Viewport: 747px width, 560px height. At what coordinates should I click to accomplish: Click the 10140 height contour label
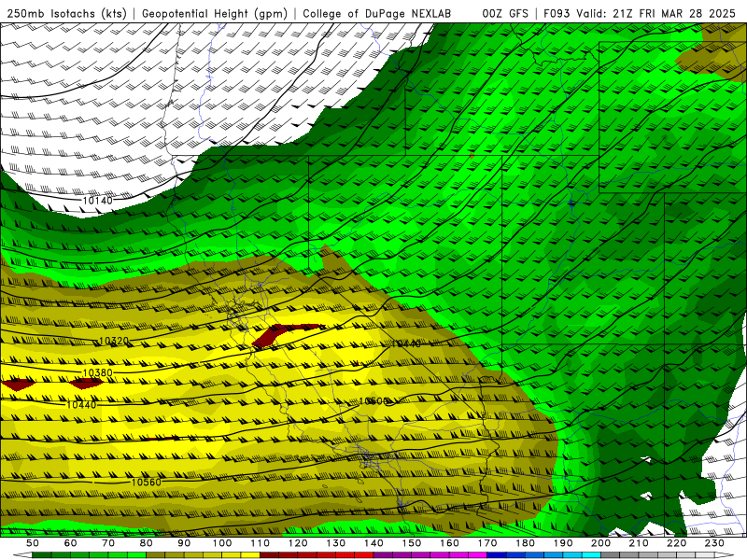98,201
